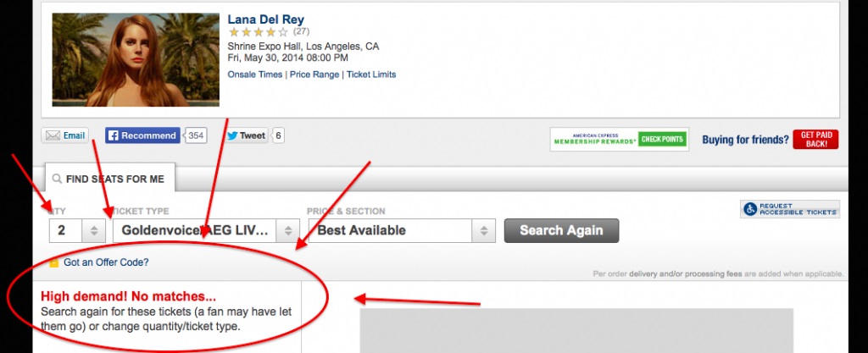Open the star rating for Lana Del Rey
The height and width of the screenshot is (353, 868).
[x=259, y=32]
